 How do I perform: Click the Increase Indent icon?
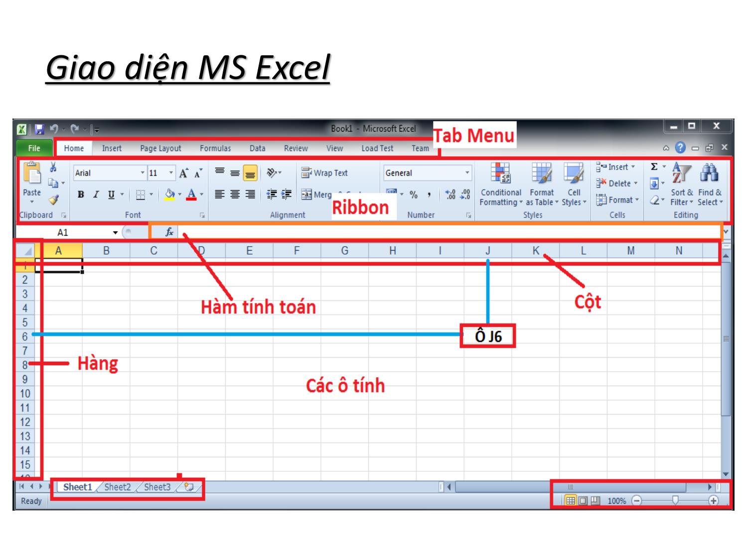coord(287,194)
